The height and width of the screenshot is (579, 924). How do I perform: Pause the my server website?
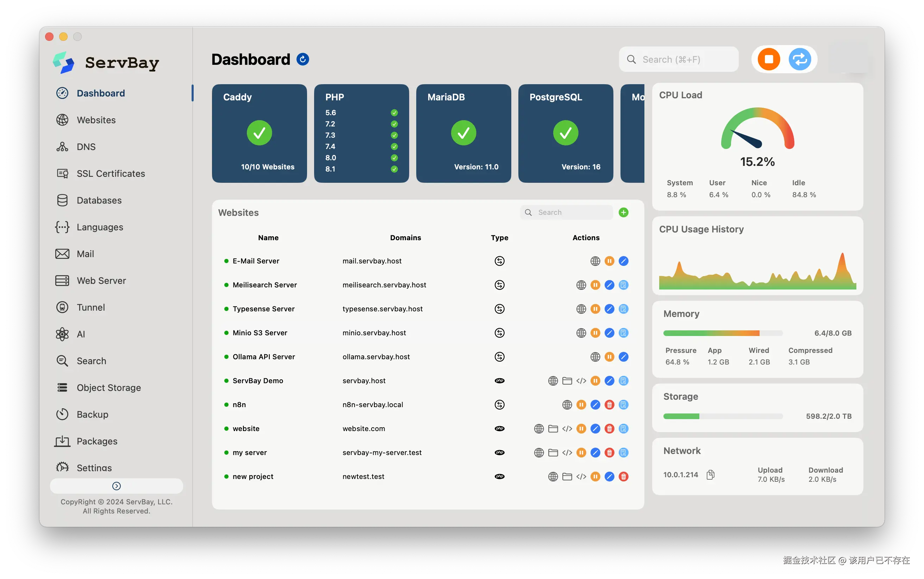pos(581,453)
